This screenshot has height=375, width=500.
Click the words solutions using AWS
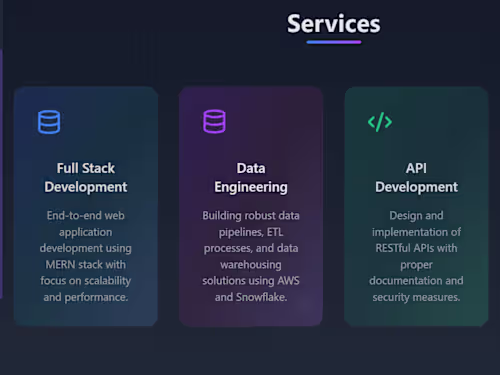click(x=251, y=281)
